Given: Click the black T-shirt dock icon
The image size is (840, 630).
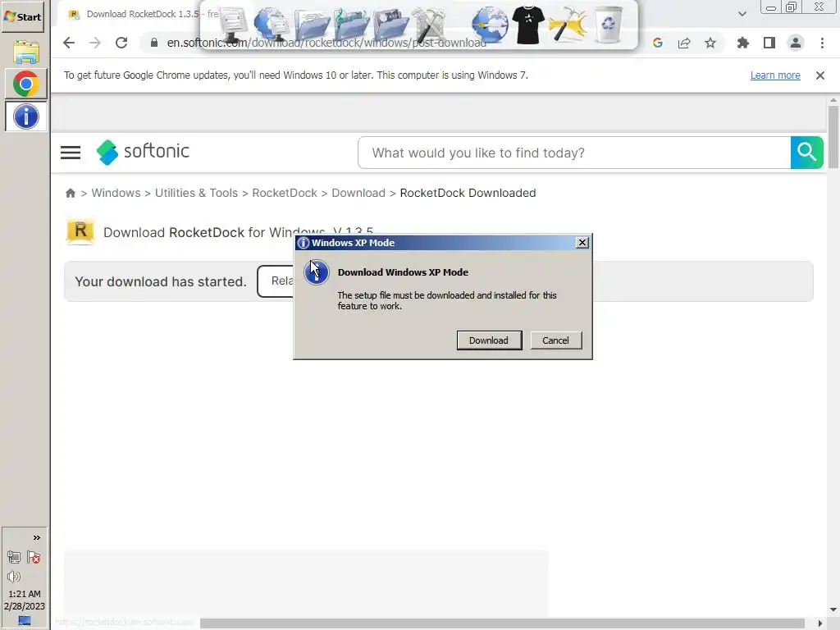Looking at the screenshot, I should [528, 25].
